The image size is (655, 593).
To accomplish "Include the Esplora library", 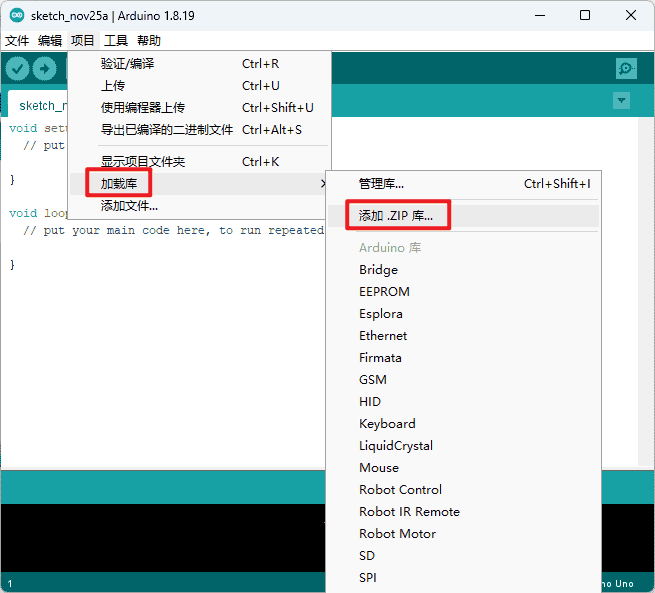I will pos(463,314).
